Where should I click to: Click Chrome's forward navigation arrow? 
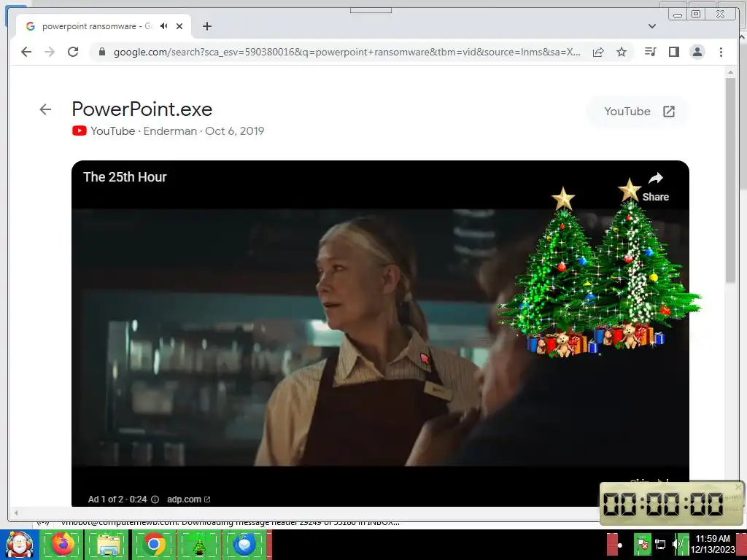[x=50, y=52]
